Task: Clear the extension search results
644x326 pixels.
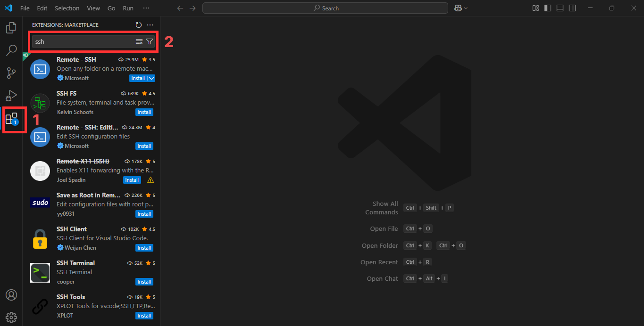Action: coord(139,41)
